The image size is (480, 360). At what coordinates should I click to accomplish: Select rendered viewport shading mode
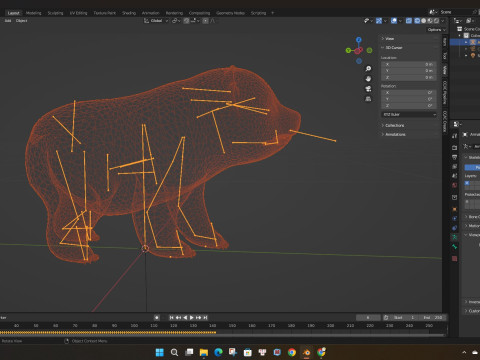[436, 21]
